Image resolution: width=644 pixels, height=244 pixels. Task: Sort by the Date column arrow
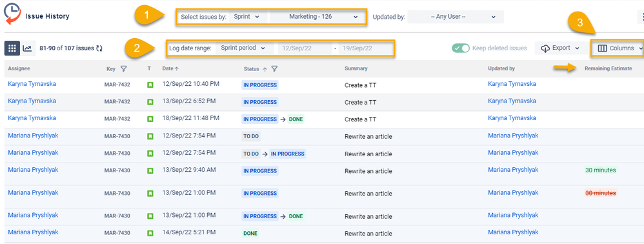pos(177,68)
